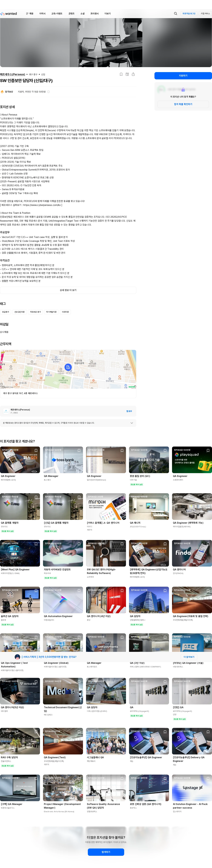Screen dimensions: 212x868
Task: Bookmark the playsquad QA Engineer card
Action: (208, 450)
